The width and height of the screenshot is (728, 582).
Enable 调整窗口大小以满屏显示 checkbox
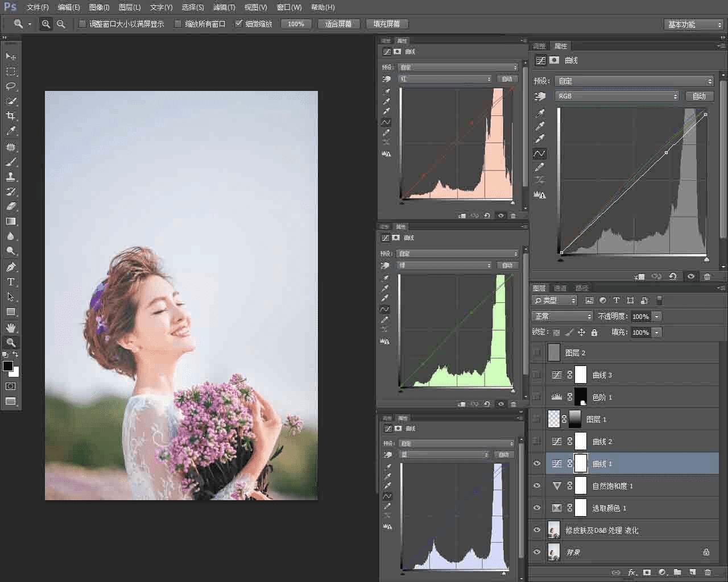click(x=82, y=24)
